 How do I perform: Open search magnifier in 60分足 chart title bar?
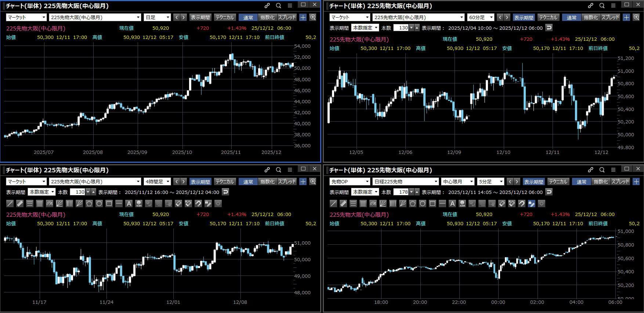coord(602,6)
